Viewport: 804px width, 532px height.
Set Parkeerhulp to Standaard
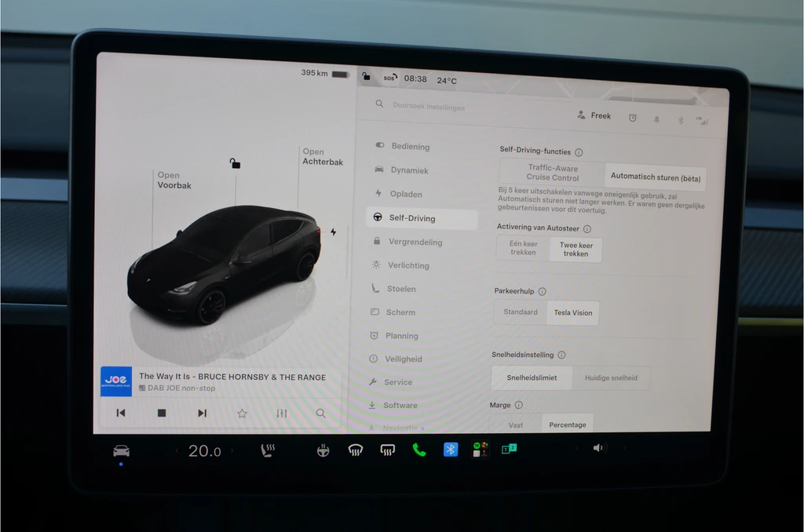(521, 312)
